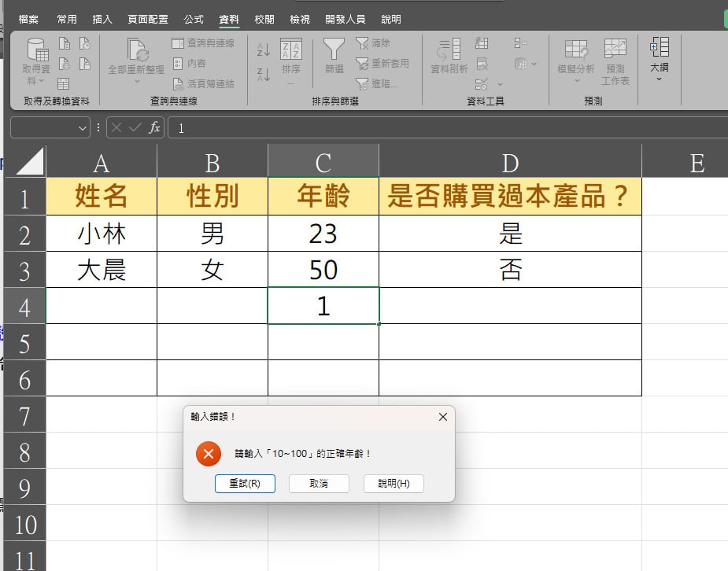Click the Recent Sources clock icon
The height and width of the screenshot is (571, 728).
click(84, 43)
